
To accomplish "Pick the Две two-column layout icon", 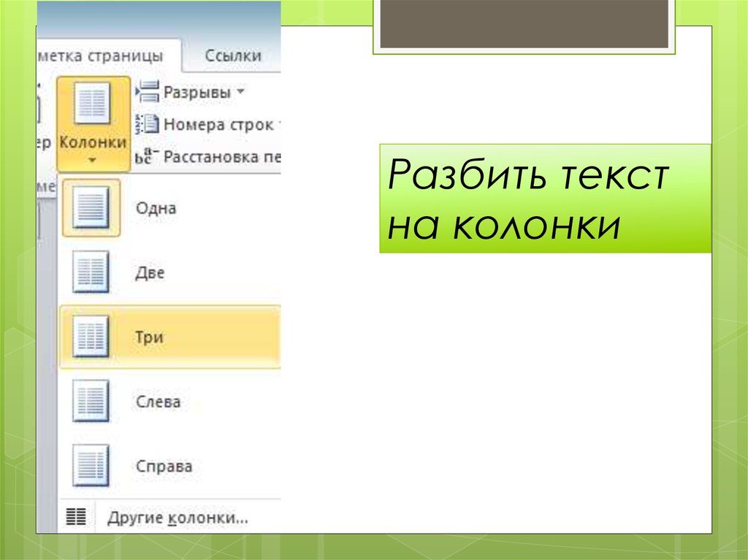I will tap(91, 272).
